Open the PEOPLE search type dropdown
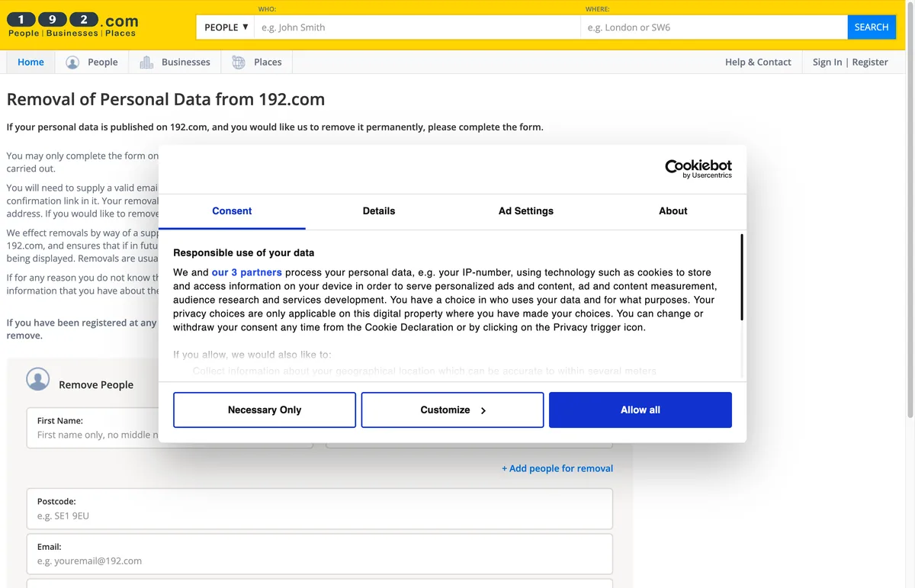915x588 pixels. coord(226,27)
